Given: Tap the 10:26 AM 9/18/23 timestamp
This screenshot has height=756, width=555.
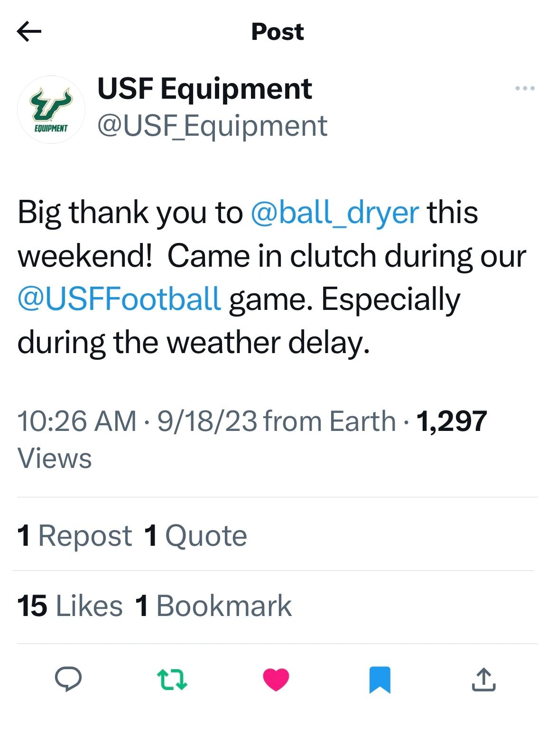Looking at the screenshot, I should click(137, 421).
